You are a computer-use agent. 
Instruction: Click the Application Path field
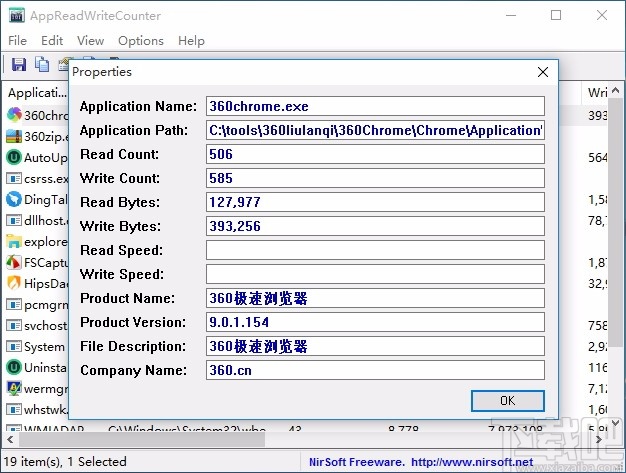[x=375, y=130]
